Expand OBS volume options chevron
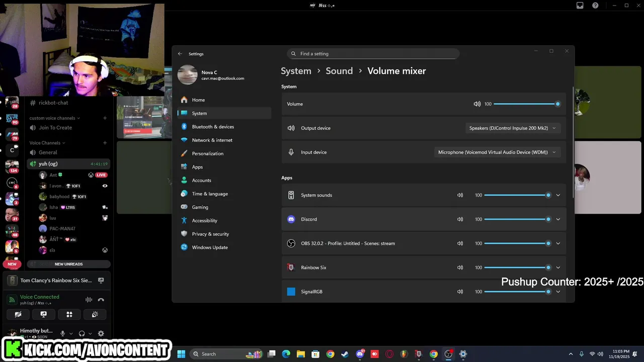644x362 pixels. [558, 243]
